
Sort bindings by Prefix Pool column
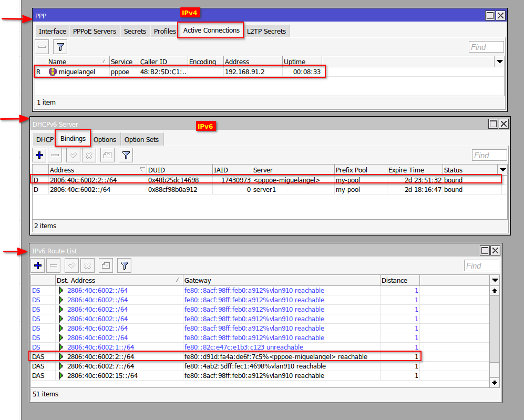[361, 170]
